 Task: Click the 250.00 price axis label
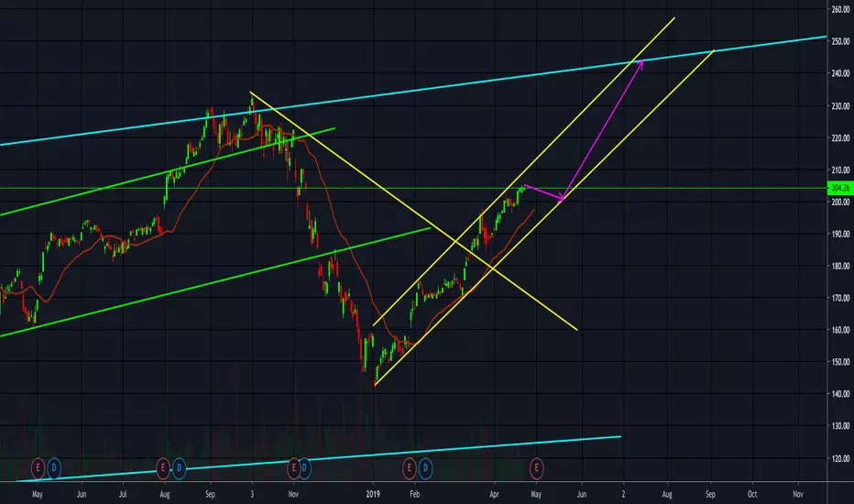[840, 41]
